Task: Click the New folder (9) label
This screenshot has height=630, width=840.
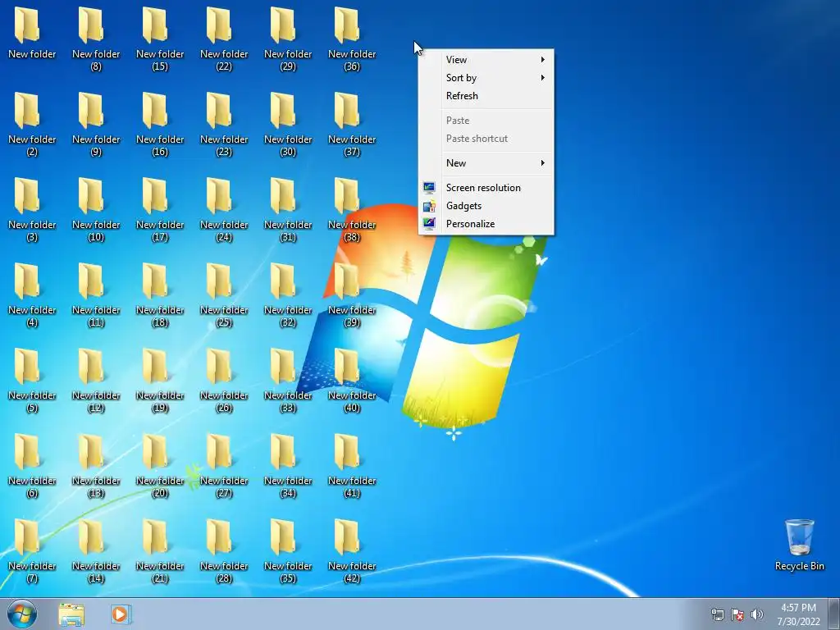Action: click(97, 145)
